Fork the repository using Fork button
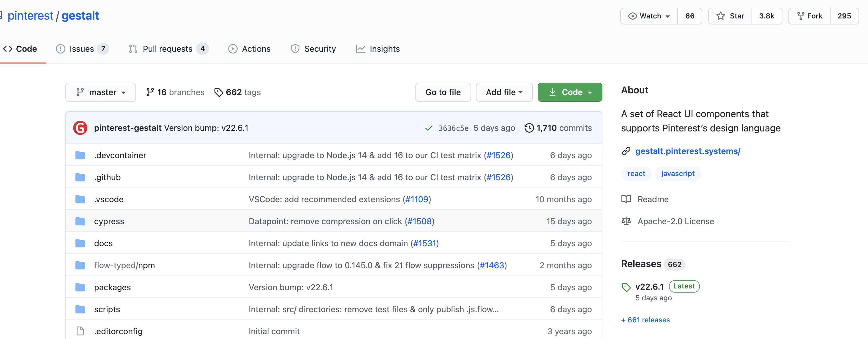This screenshot has height=339, width=868. (x=809, y=16)
